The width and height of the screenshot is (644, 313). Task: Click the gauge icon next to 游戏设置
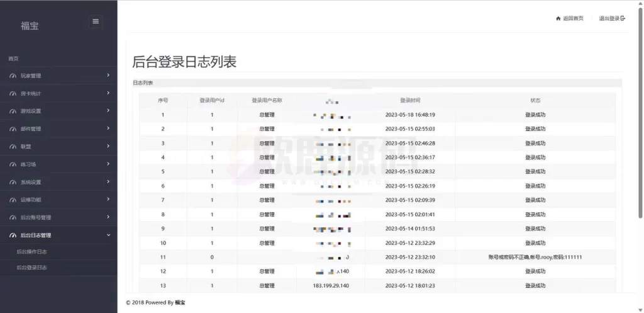(x=13, y=111)
